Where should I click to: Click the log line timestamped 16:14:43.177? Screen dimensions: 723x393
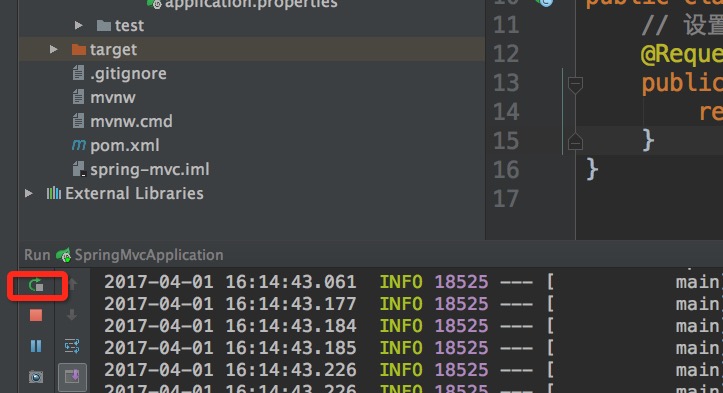(413, 304)
